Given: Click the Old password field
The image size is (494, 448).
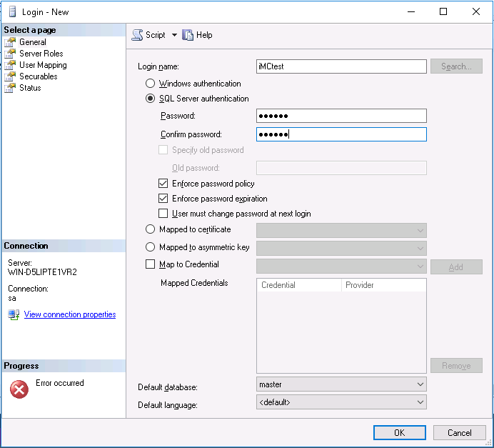Looking at the screenshot, I should [341, 168].
